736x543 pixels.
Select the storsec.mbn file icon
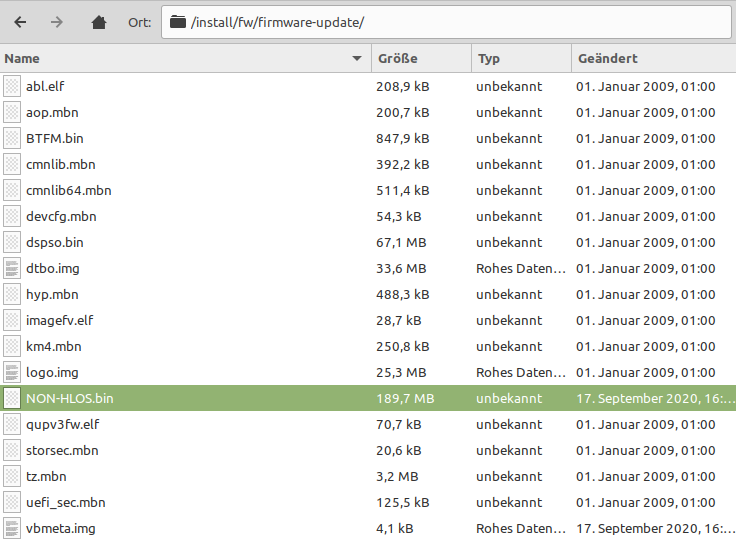(12, 451)
